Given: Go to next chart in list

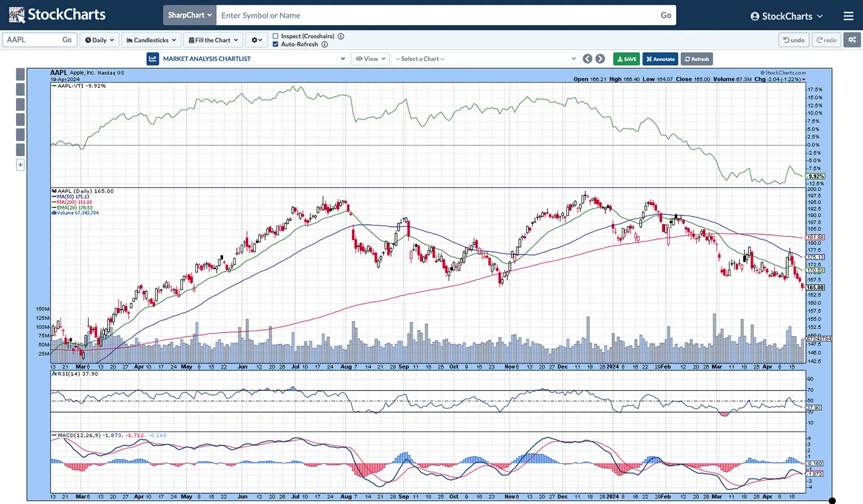Looking at the screenshot, I should 600,59.
